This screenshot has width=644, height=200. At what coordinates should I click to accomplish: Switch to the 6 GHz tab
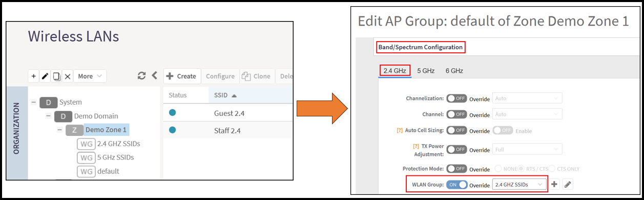click(x=454, y=71)
